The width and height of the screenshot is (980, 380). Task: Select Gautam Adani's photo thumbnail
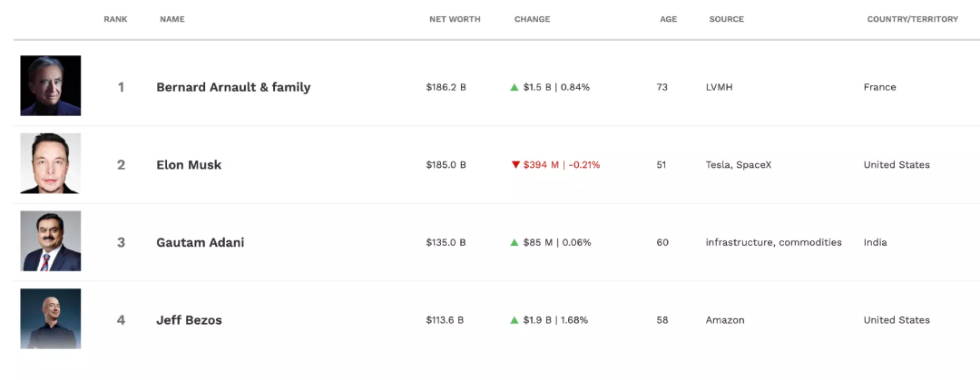[x=51, y=242]
